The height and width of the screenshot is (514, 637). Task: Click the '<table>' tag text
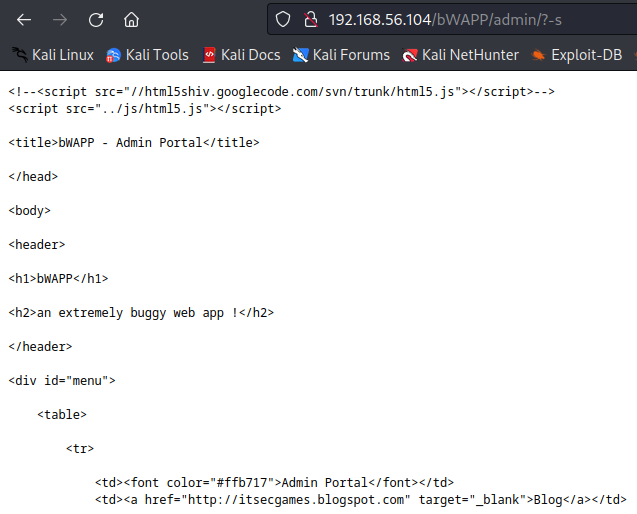coord(62,415)
